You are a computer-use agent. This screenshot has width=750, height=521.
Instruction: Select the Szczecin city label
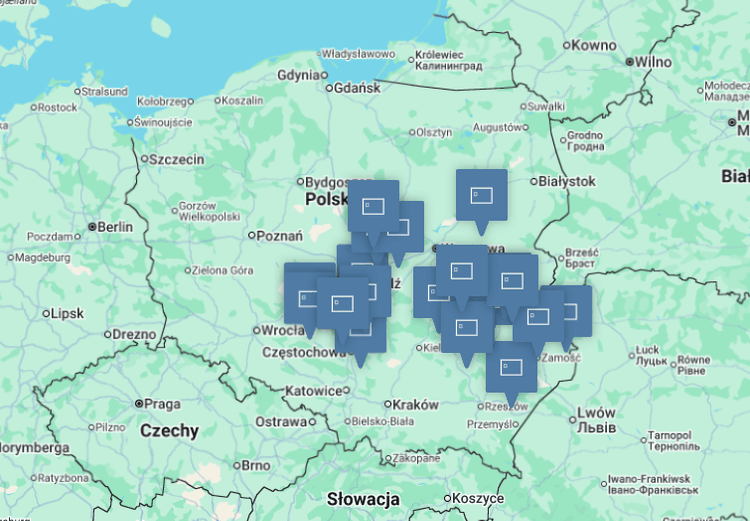[x=176, y=159]
